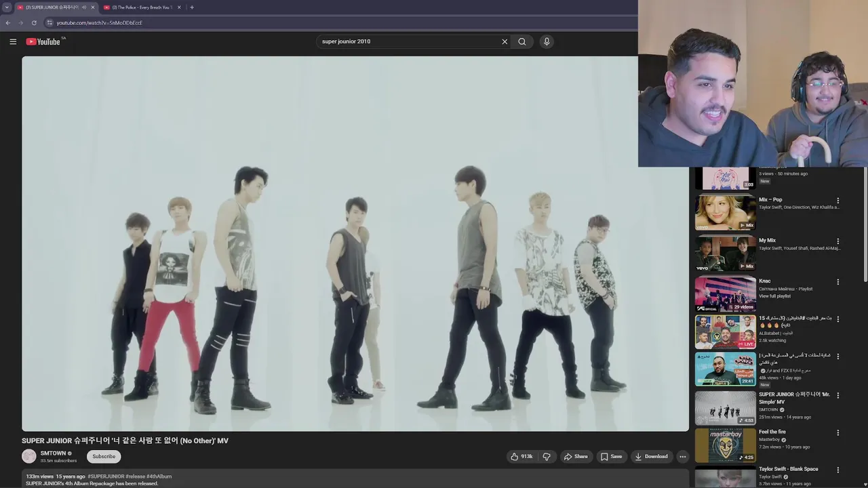This screenshot has width=868, height=488.
Task: Open options menu for Mr. Simple MV
Action: pyautogui.click(x=837, y=396)
